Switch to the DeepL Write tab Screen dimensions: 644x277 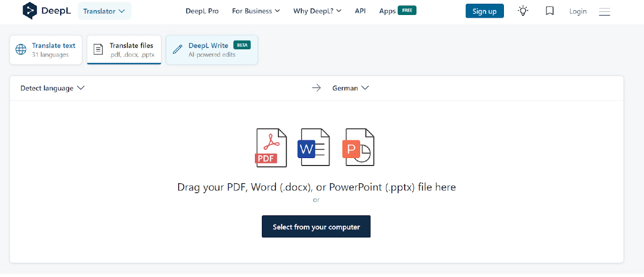(x=212, y=50)
